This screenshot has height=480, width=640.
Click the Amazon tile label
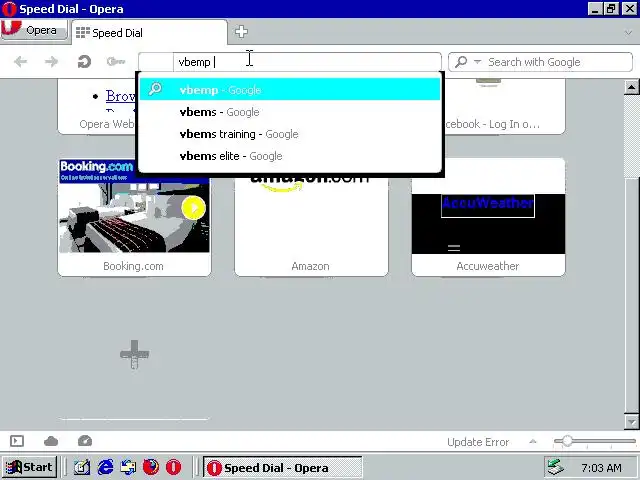(311, 266)
